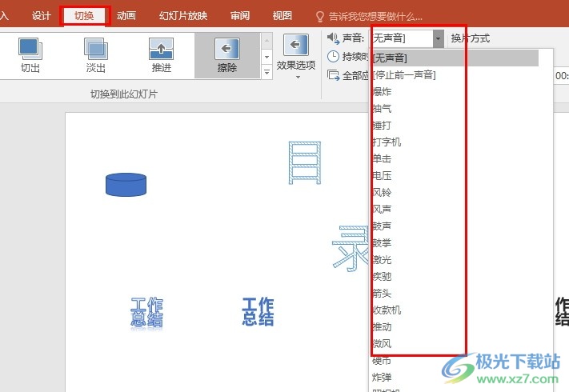The width and height of the screenshot is (569, 392).
Task: Switch to the 设计 tab
Action: 41,15
